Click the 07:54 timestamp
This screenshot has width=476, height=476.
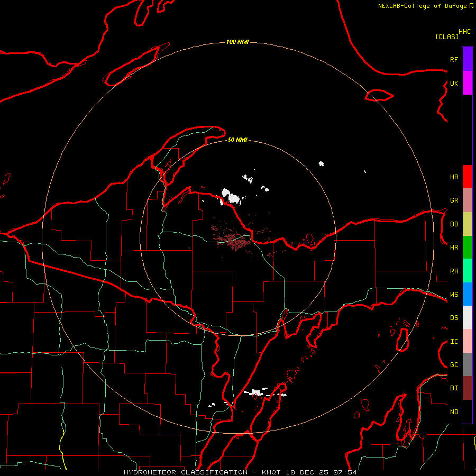[x=345, y=472]
